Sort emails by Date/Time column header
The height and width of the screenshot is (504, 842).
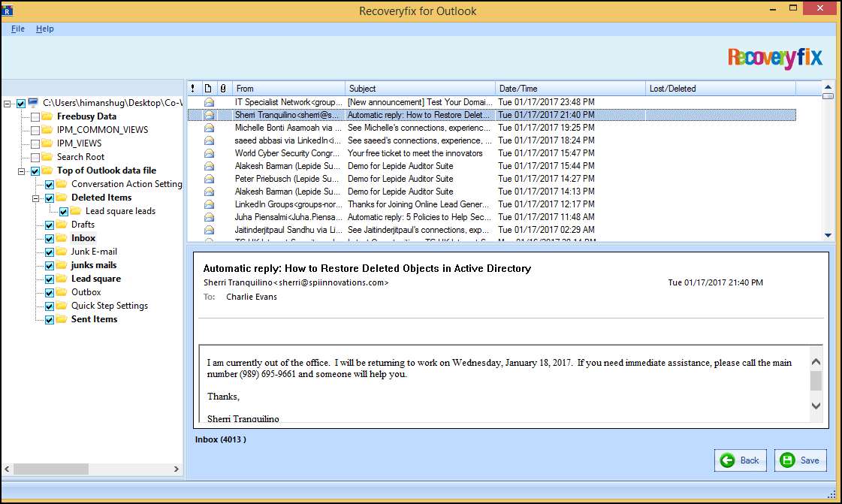570,89
